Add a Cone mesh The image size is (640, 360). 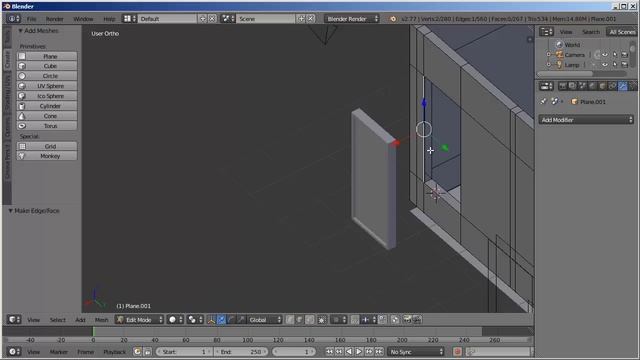(x=47, y=116)
